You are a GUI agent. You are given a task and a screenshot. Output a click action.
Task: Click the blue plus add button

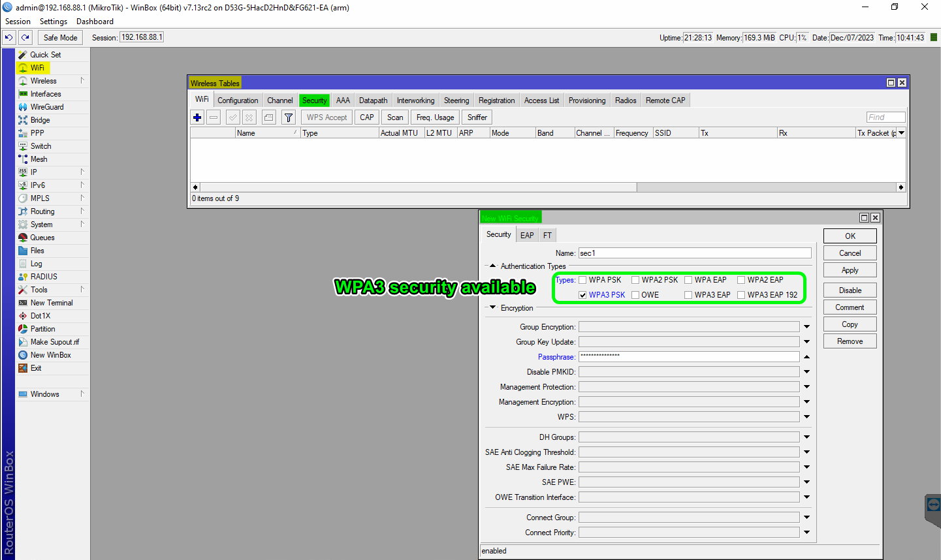coord(197,117)
